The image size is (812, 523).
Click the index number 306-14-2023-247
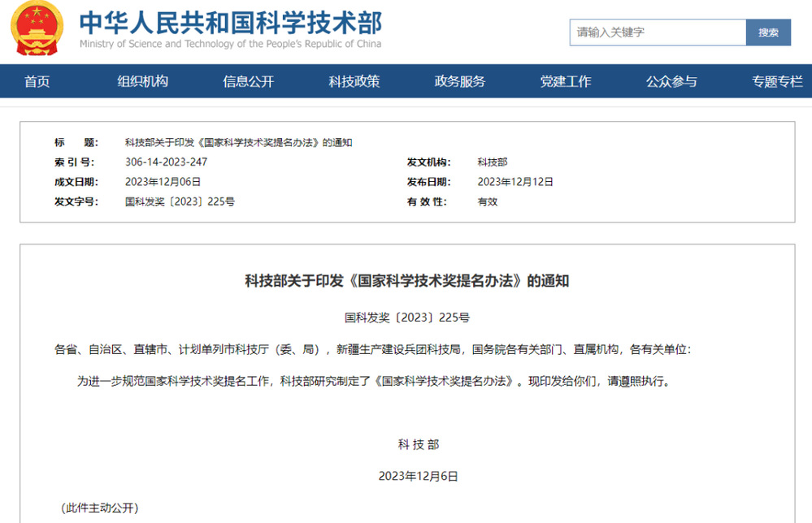pyautogui.click(x=167, y=162)
